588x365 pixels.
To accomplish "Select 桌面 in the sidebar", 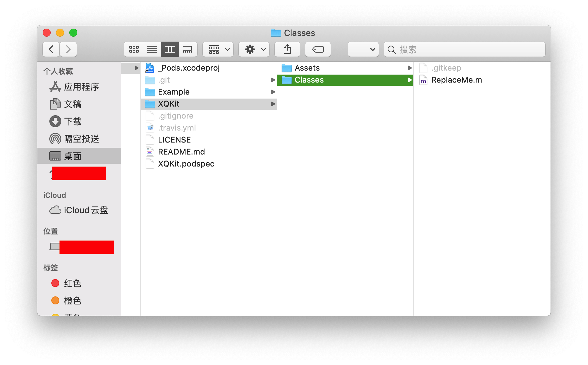I will (79, 156).
